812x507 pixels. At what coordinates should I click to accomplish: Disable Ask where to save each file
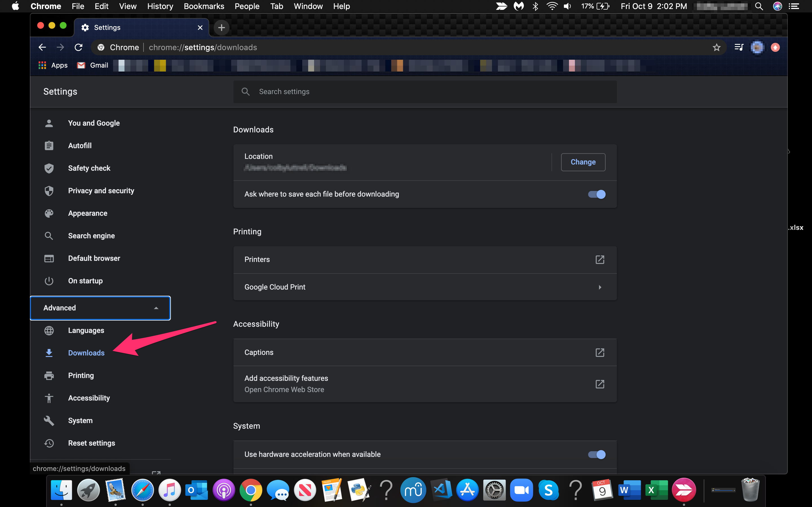[x=596, y=194]
